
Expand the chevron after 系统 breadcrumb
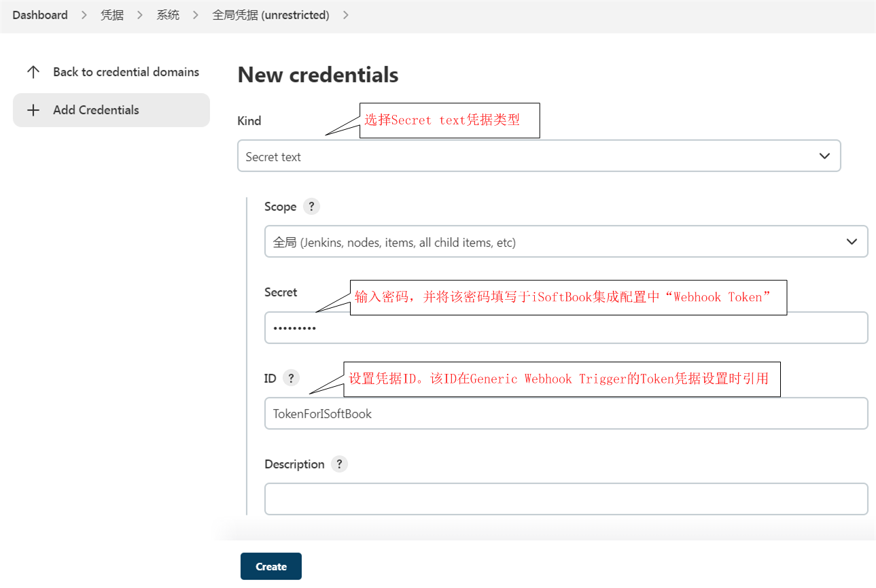(x=196, y=15)
